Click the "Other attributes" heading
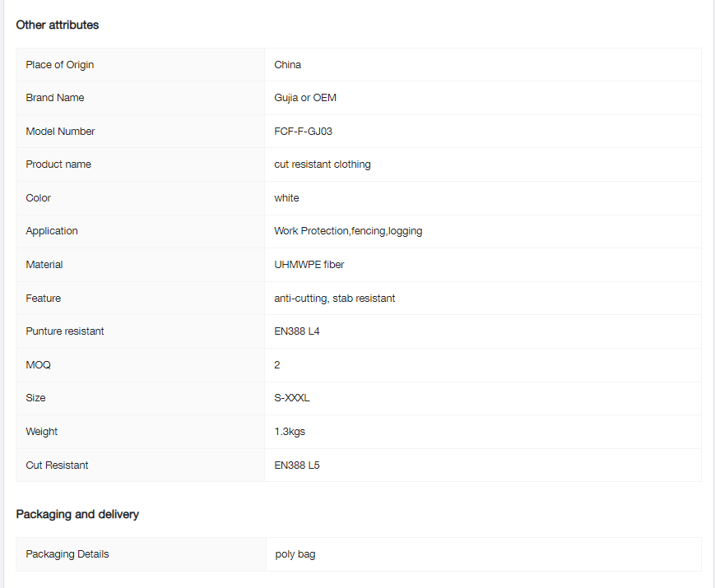Viewport: 715px width, 588px height. click(x=58, y=25)
